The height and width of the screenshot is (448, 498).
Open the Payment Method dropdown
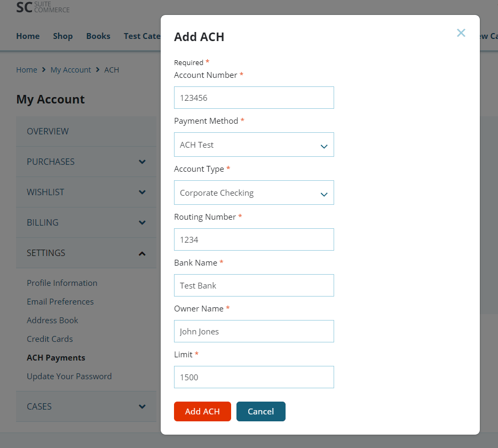point(254,145)
